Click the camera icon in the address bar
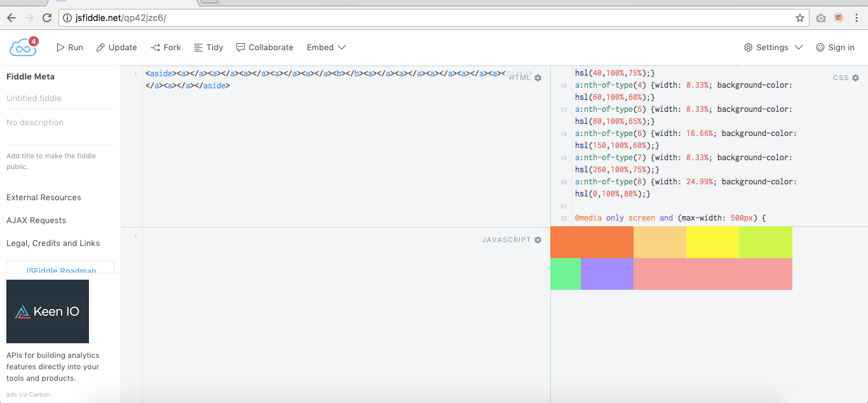This screenshot has width=868, height=403. pos(820,17)
